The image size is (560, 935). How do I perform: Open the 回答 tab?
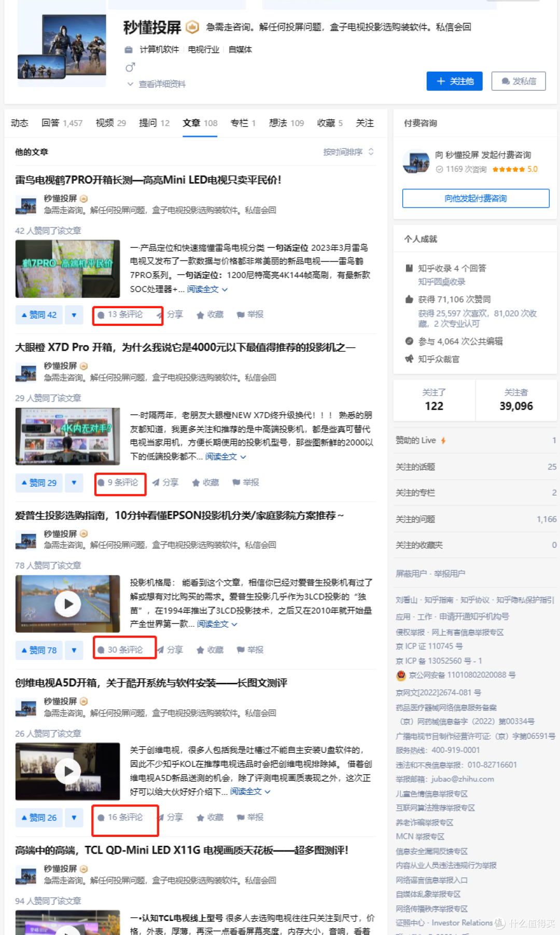pyautogui.click(x=62, y=123)
